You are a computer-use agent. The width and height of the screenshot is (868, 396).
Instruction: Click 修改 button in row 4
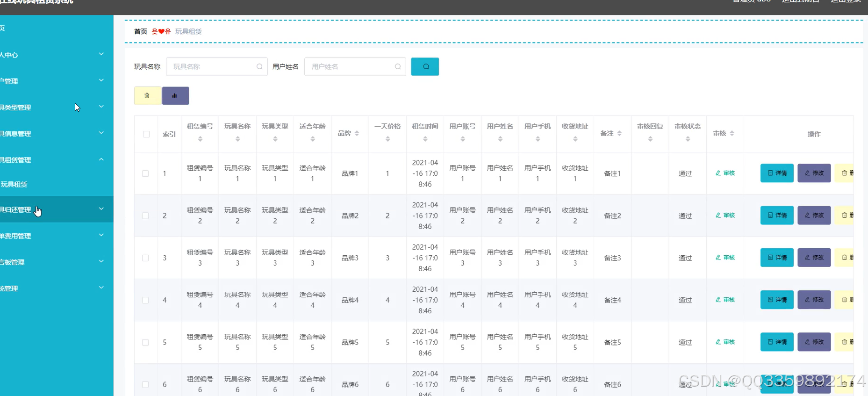814,300
